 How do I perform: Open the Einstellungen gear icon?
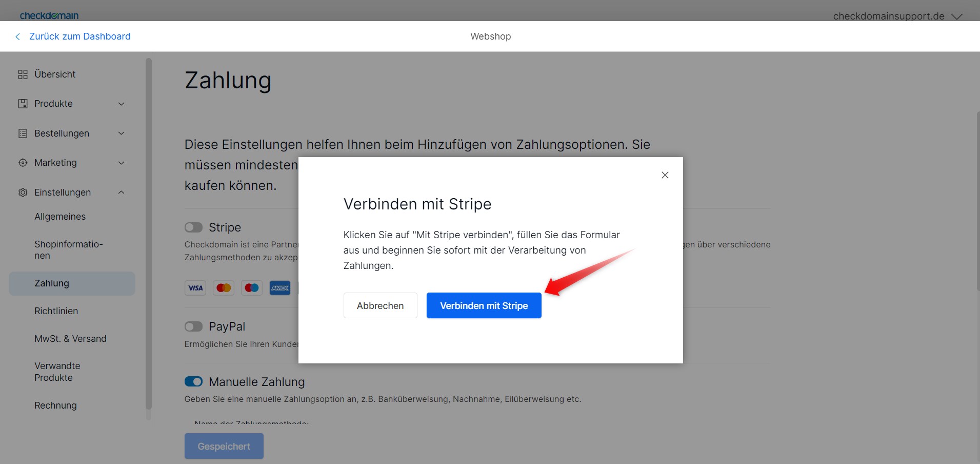click(23, 192)
